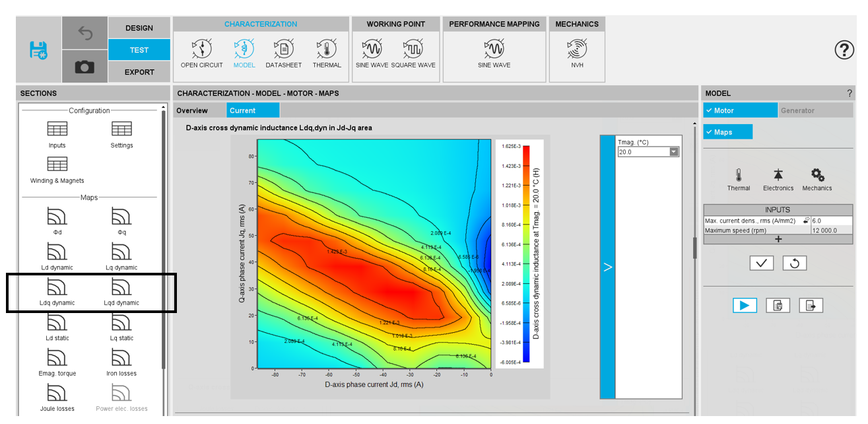Open the Ldq dynamic map

(x=57, y=292)
